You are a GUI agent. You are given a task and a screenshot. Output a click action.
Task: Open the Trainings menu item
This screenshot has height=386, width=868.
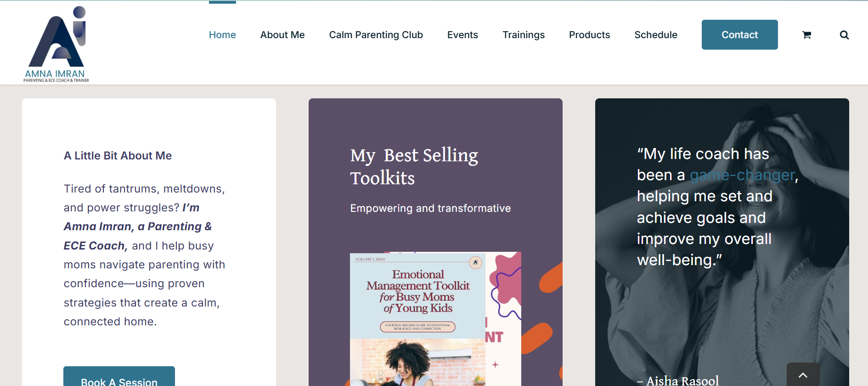tap(524, 35)
